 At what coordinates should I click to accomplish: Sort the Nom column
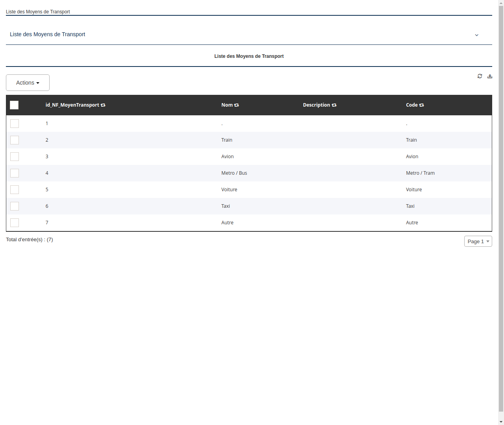point(236,105)
